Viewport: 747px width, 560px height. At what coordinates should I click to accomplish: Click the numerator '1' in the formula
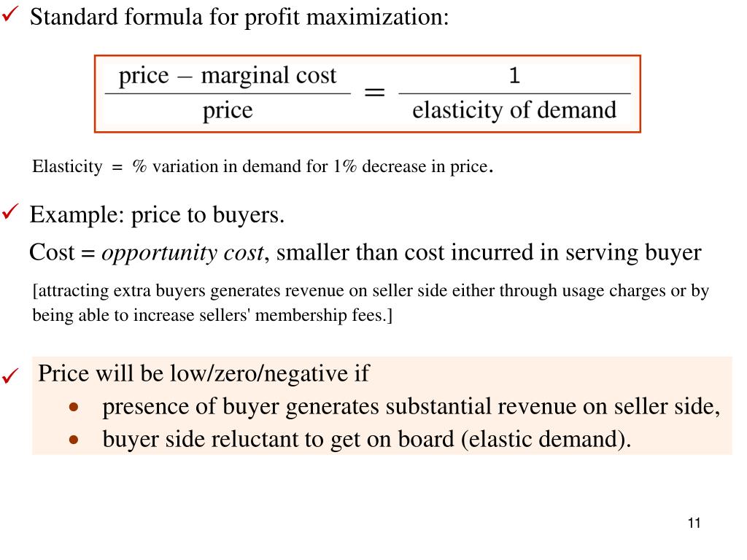pyautogui.click(x=514, y=75)
